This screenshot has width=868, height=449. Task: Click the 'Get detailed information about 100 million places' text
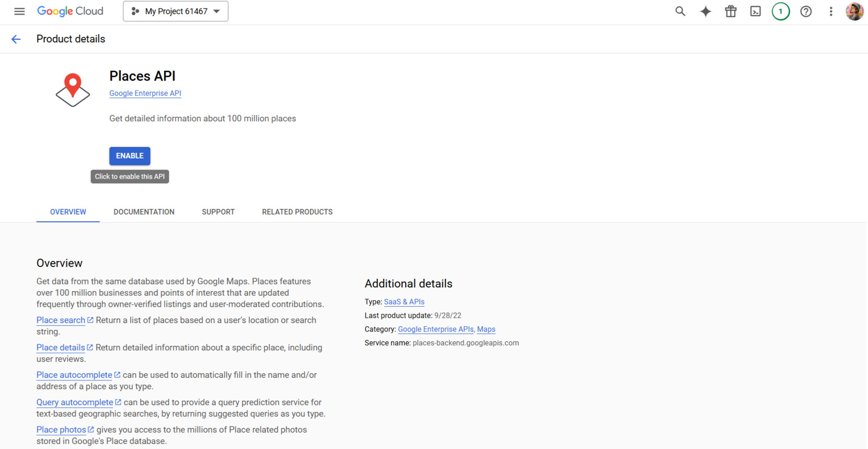pos(202,119)
